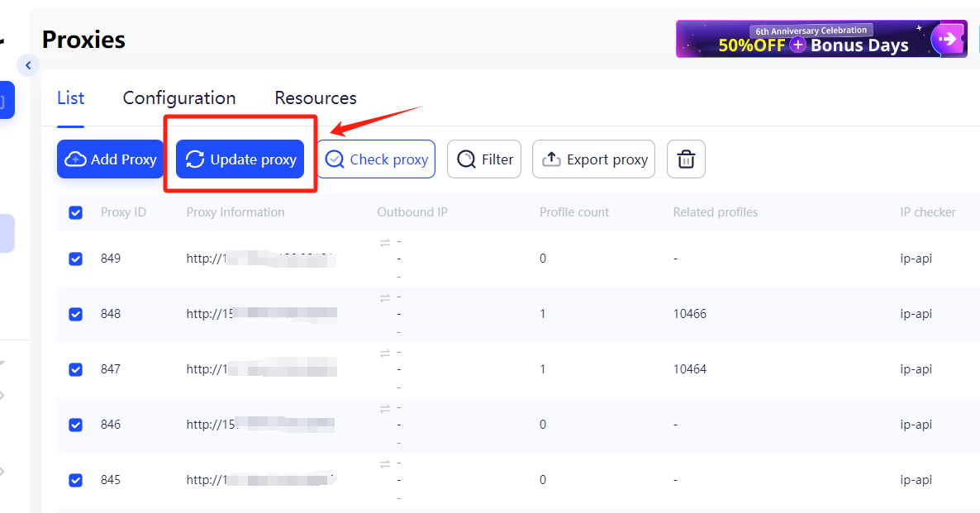Click the refresh icon on Update proxy
Image resolution: width=980 pixels, height=513 pixels.
pos(196,159)
